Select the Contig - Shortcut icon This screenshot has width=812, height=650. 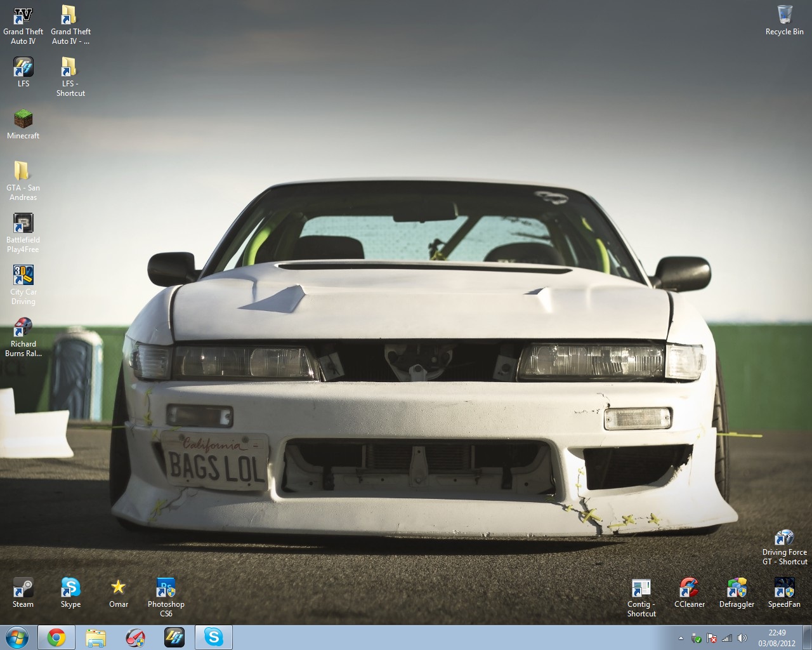(x=641, y=597)
